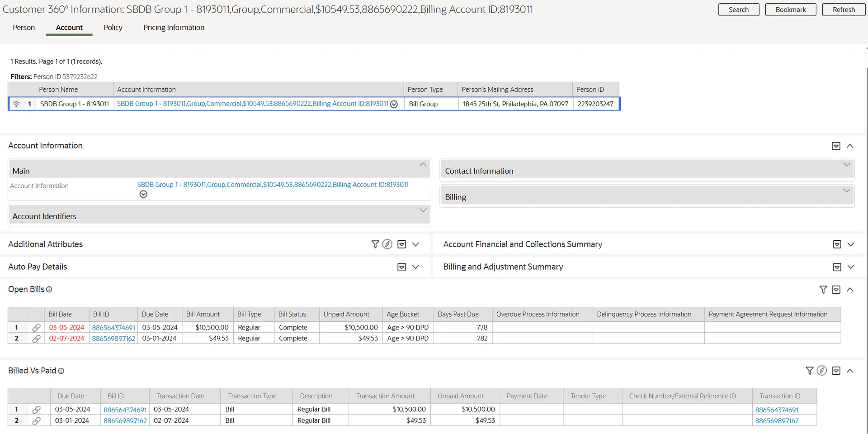This screenshot has width=868, height=434.
Task: Click the Open Bills filter icon
Action: click(x=823, y=290)
